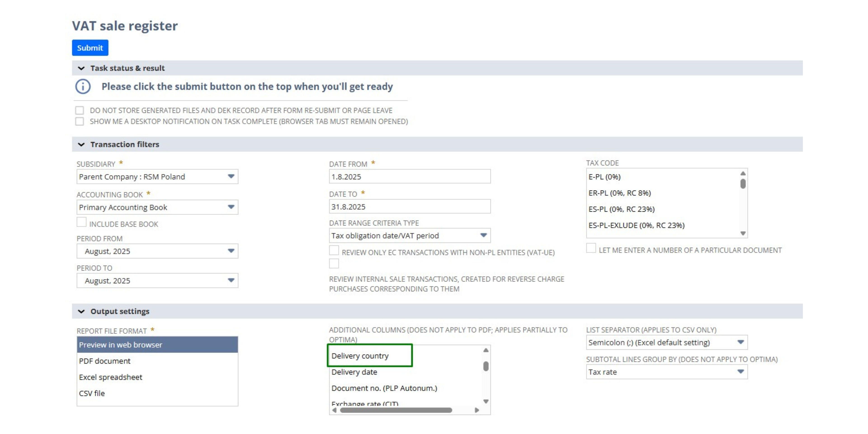This screenshot has width=868, height=434.
Task: Enable entering a particular document number
Action: click(x=591, y=248)
